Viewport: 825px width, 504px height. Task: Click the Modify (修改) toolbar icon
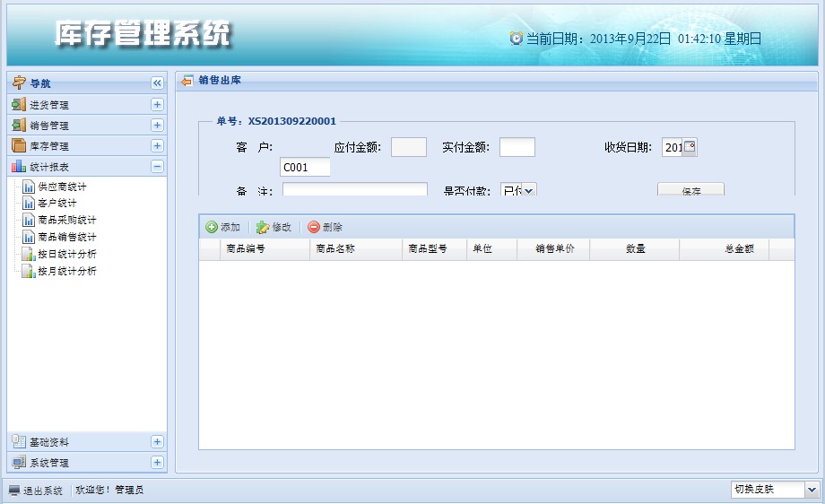(263, 228)
